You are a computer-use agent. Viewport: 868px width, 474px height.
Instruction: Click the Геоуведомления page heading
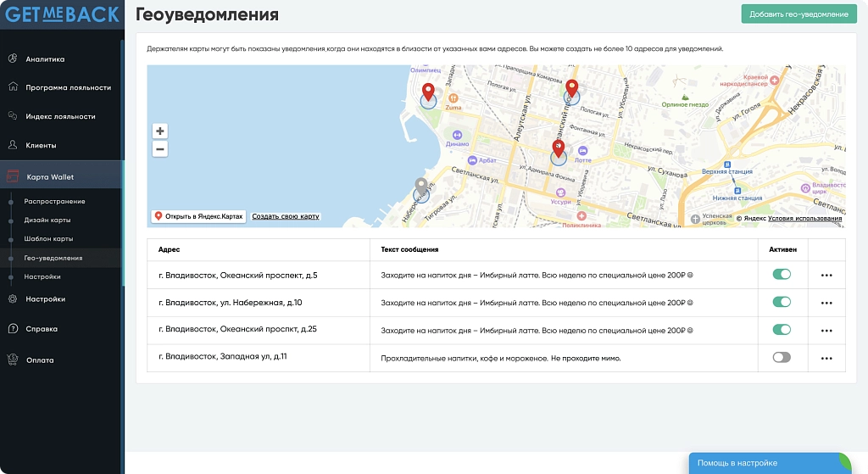click(x=207, y=14)
